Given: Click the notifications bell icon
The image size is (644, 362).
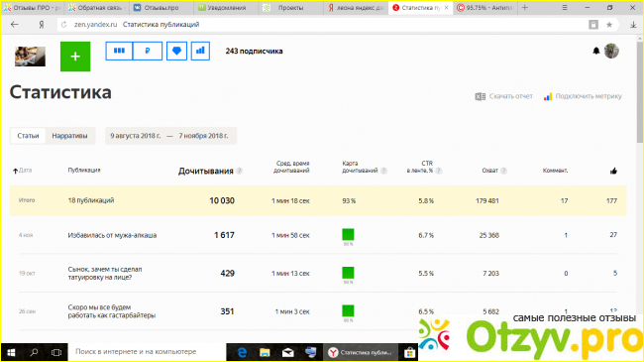Looking at the screenshot, I should pyautogui.click(x=595, y=51).
